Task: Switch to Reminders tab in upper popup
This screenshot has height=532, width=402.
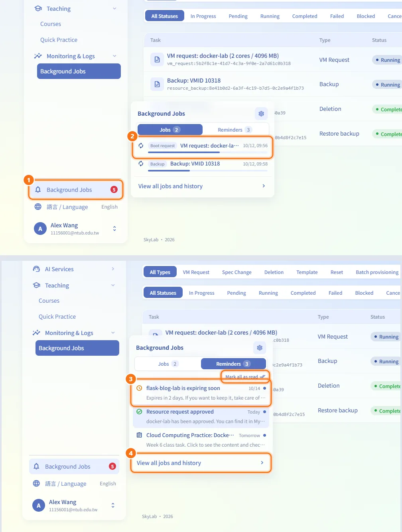Action: pyautogui.click(x=235, y=130)
